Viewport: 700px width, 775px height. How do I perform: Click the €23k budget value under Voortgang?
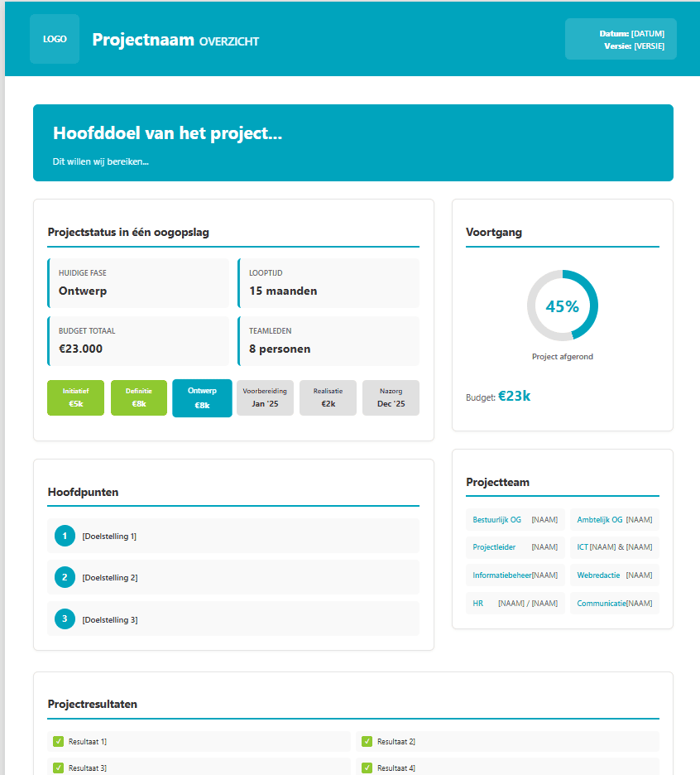[x=514, y=397]
